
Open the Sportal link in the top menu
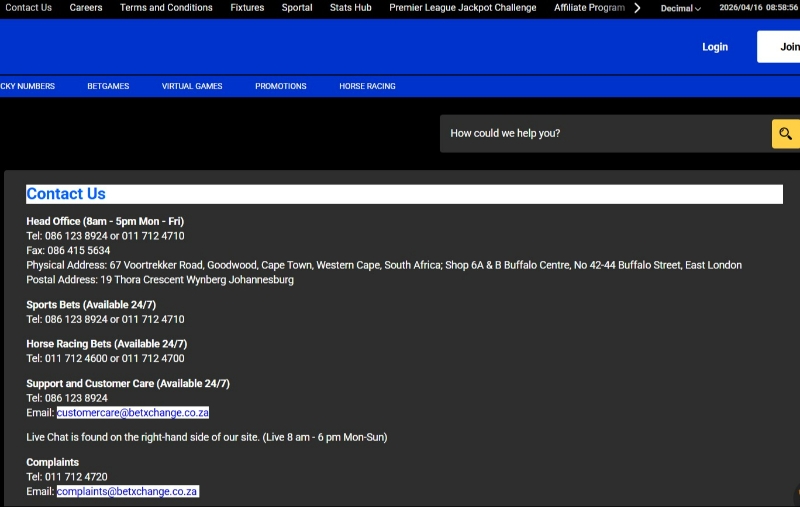coord(297,8)
